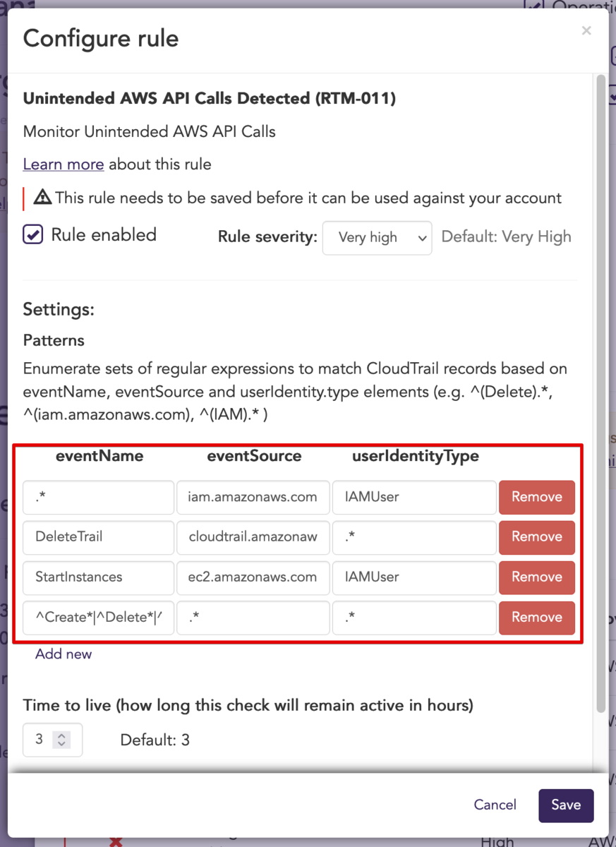
Task: Remove the DeleteTrail pattern row
Action: tap(537, 537)
